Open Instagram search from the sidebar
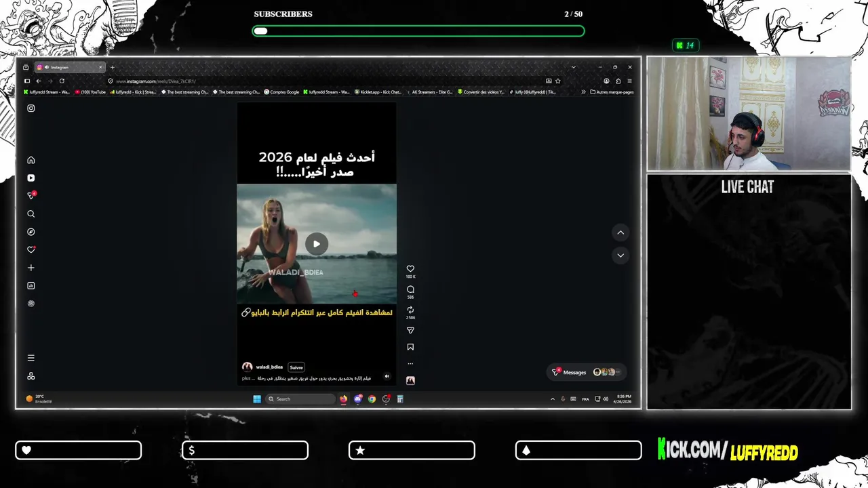 pos(31,213)
